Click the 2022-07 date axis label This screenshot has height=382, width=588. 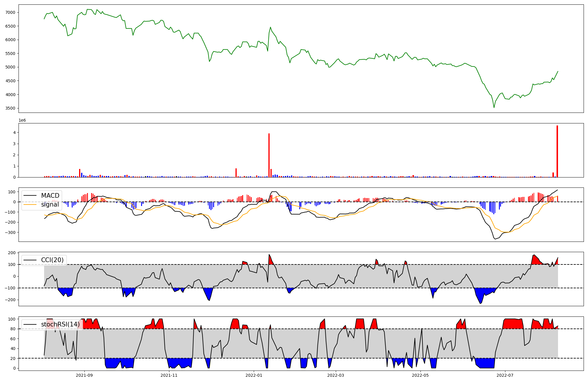coord(505,375)
